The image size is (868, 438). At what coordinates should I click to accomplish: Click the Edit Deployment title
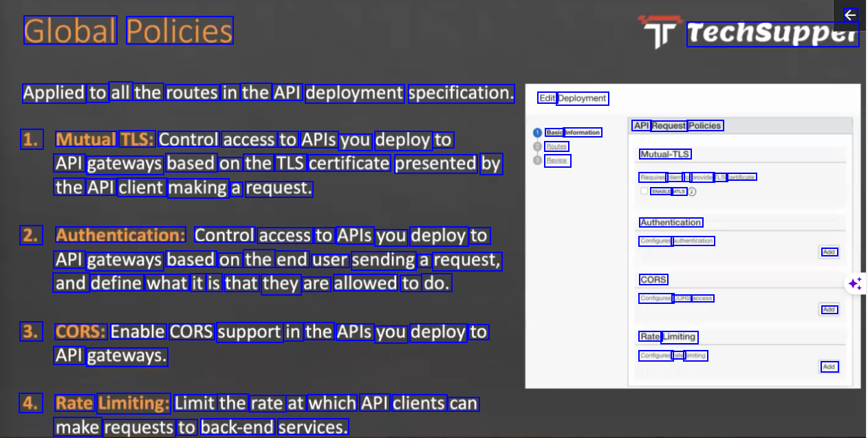(572, 98)
